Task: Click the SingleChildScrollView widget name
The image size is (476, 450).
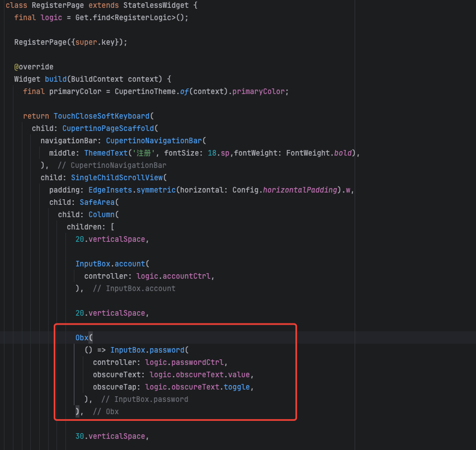Action: 117,178
